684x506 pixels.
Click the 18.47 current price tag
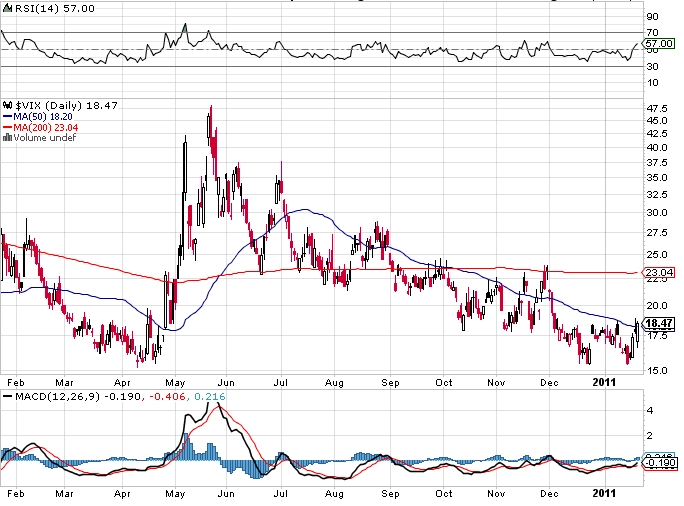(659, 323)
